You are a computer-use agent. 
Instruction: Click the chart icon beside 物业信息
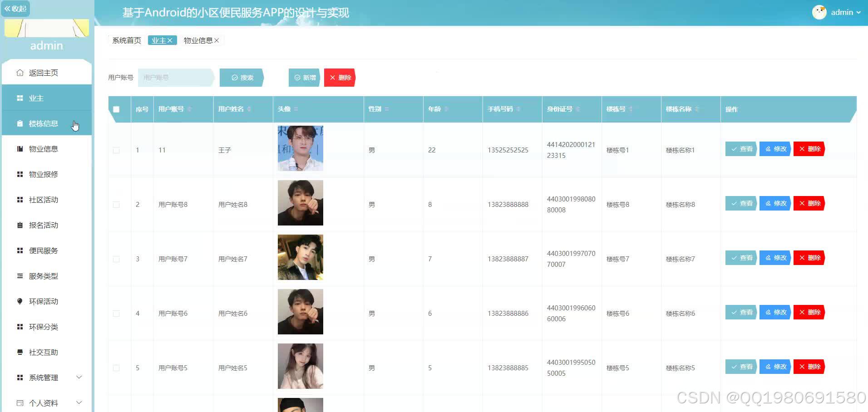point(20,149)
